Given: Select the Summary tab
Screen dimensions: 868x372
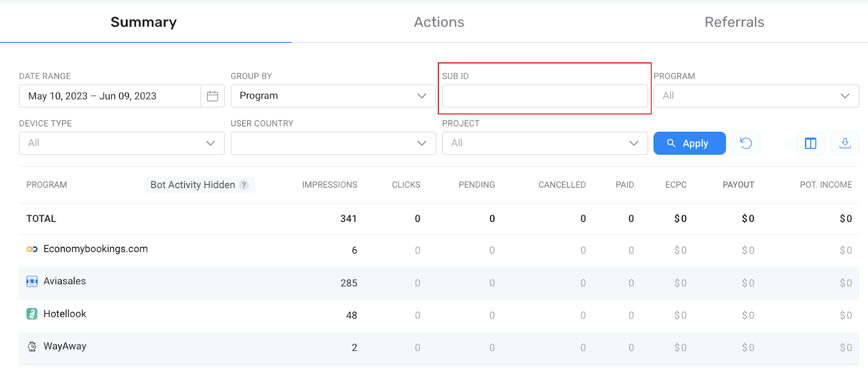Looking at the screenshot, I should pos(144,22).
